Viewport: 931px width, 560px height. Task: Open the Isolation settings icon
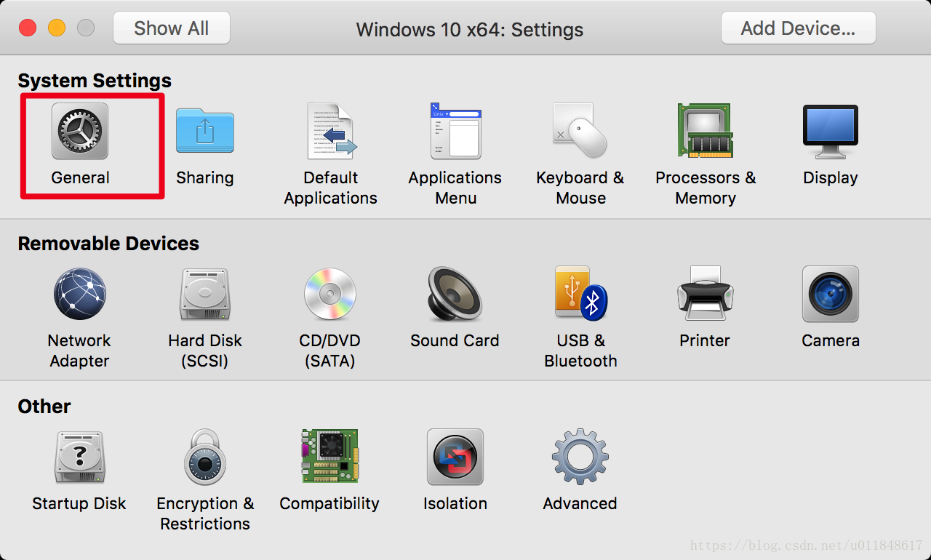pyautogui.click(x=455, y=457)
